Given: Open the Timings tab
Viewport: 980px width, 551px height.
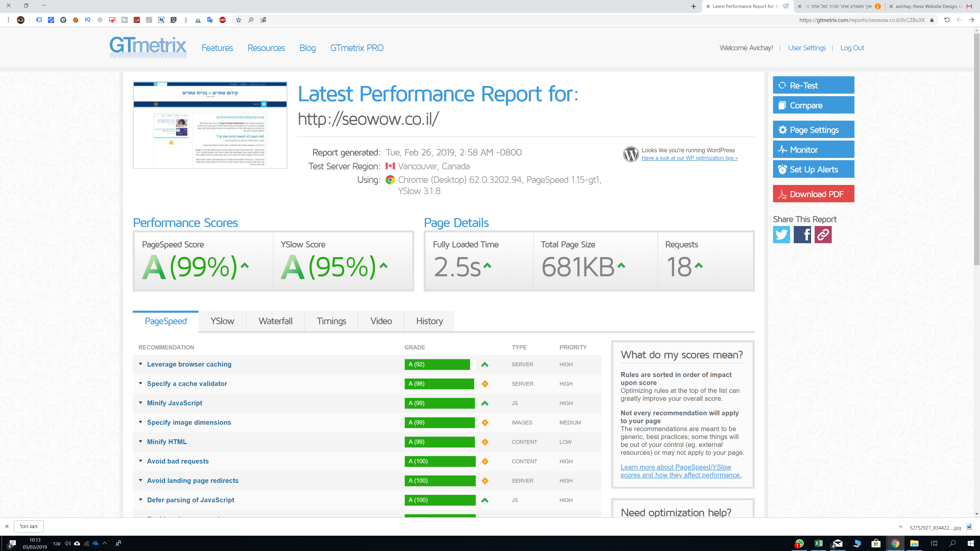Looking at the screenshot, I should click(x=331, y=321).
